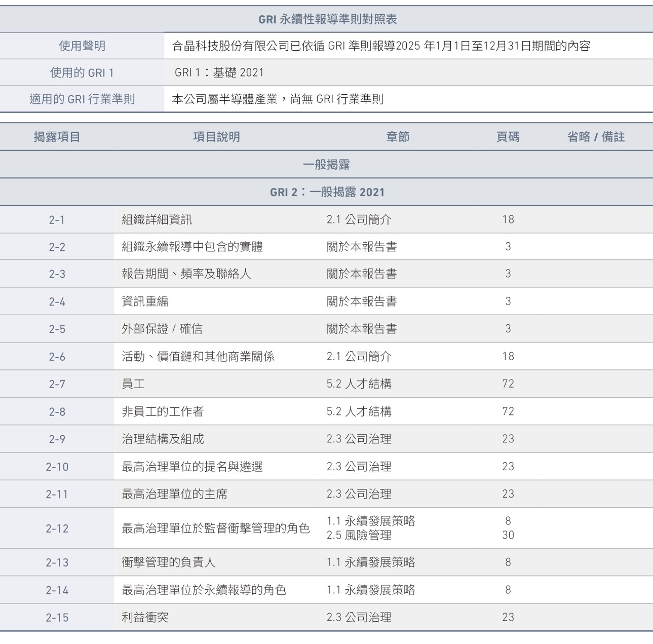The image size is (653, 644).
Task: Click "1.1 永續發展策略" in the 2-13 row
Action: [x=371, y=562]
